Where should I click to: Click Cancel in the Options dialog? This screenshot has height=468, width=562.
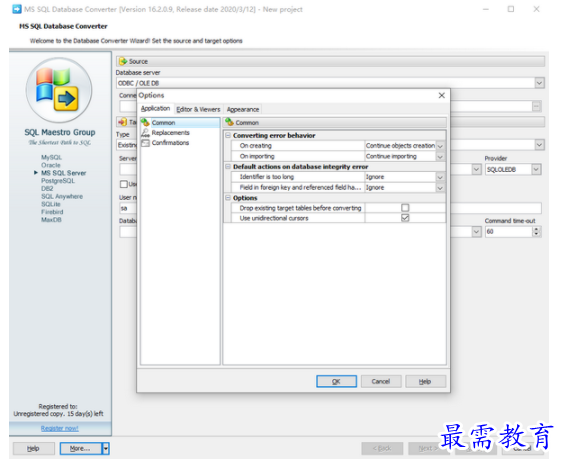click(x=381, y=381)
